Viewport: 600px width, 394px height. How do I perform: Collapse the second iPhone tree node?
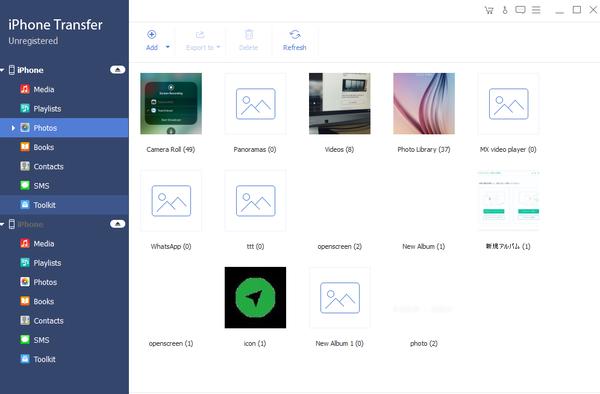(2, 224)
